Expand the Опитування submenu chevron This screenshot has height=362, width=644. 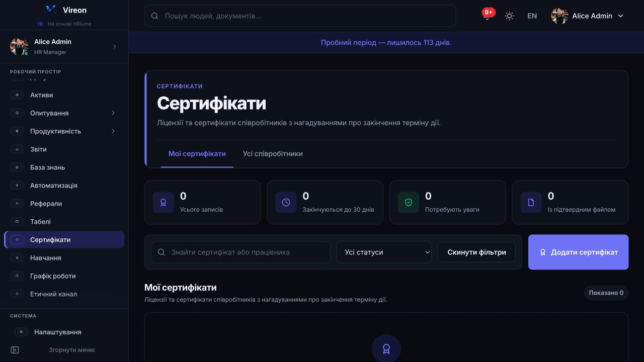point(113,113)
